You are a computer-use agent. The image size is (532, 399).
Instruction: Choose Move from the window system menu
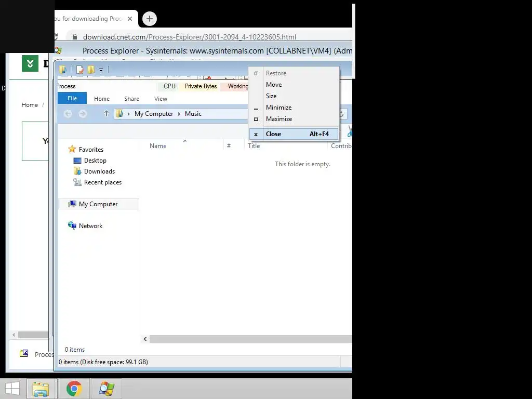pyautogui.click(x=294, y=85)
